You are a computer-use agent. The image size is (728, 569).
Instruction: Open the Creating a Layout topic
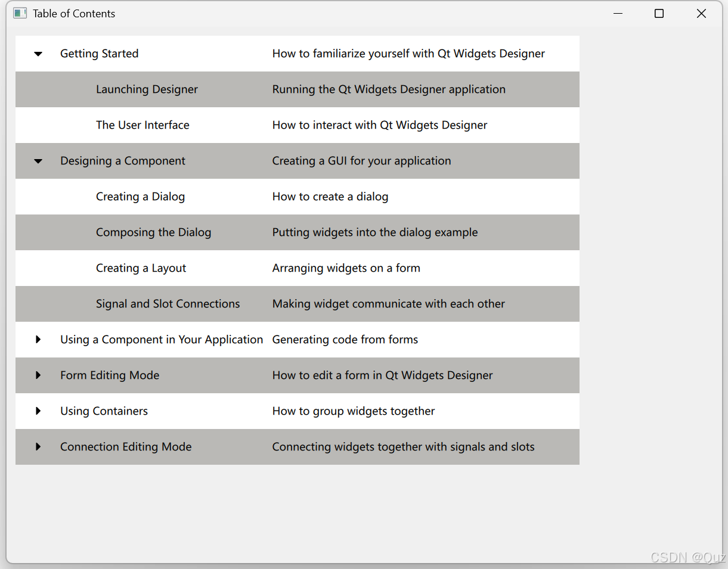pyautogui.click(x=141, y=268)
